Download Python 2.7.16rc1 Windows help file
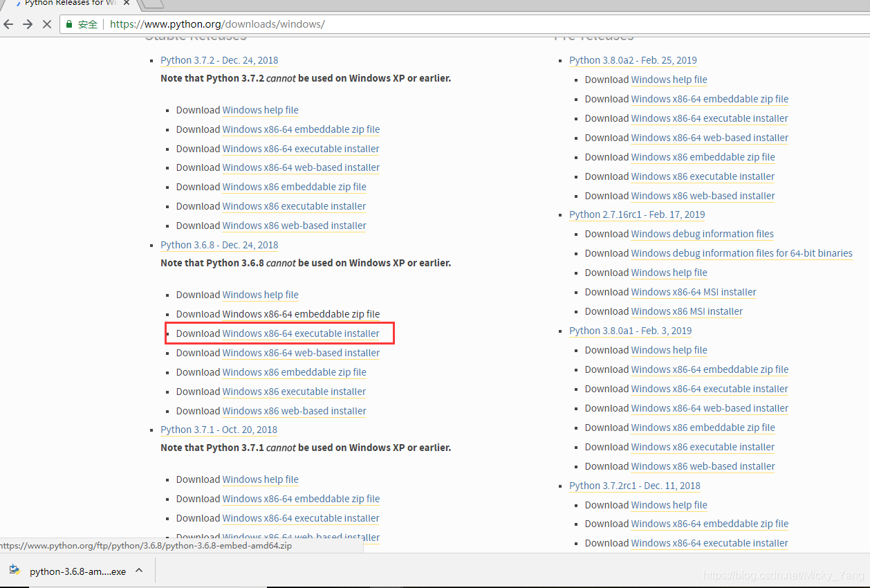Viewport: 870px width, 588px height. [669, 273]
